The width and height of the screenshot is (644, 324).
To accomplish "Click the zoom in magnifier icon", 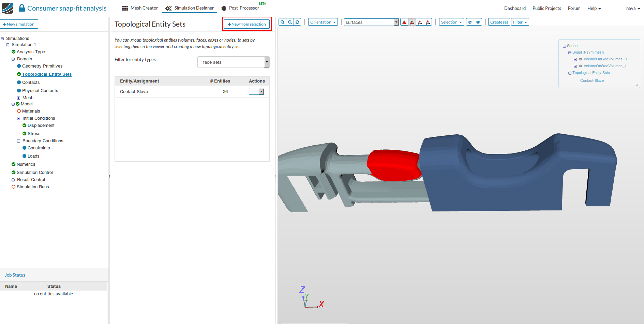I will [282, 22].
